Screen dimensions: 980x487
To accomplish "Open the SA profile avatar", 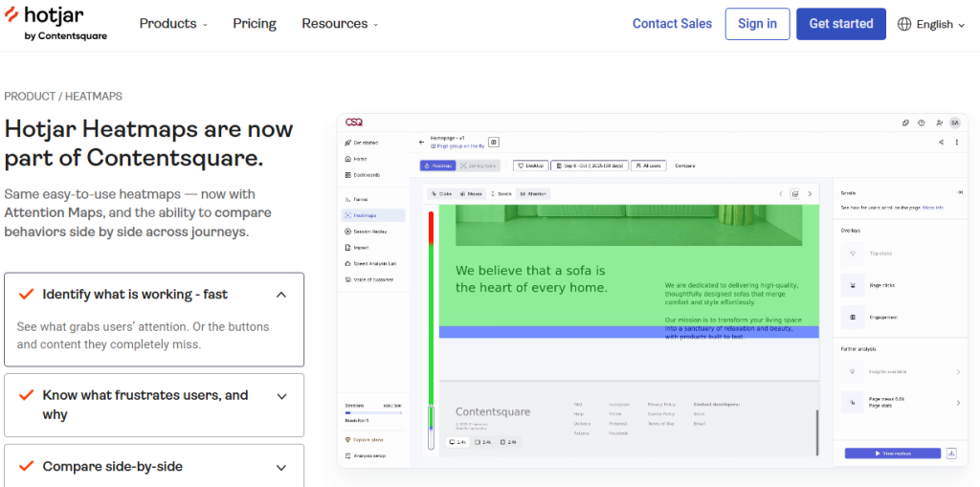I will click(954, 122).
